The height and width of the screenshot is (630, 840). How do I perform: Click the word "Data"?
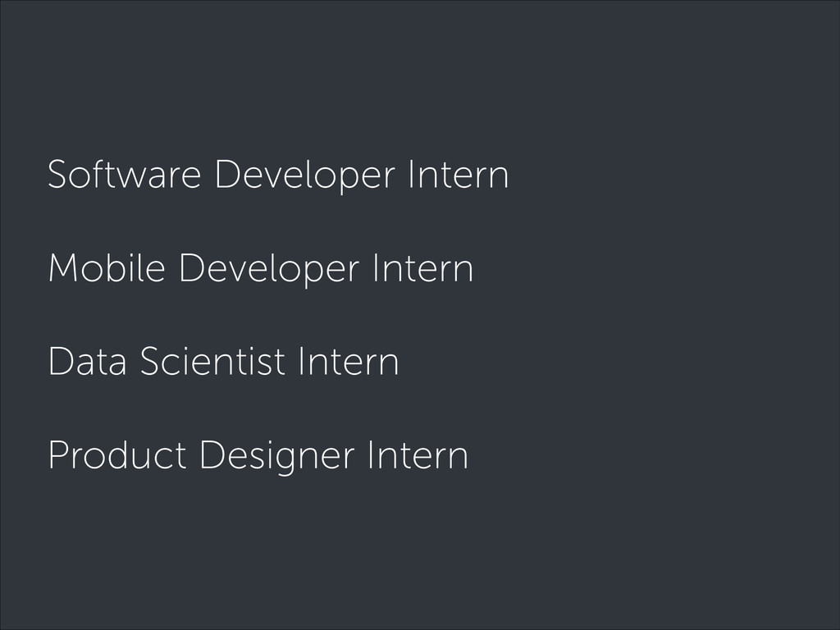coord(88,361)
